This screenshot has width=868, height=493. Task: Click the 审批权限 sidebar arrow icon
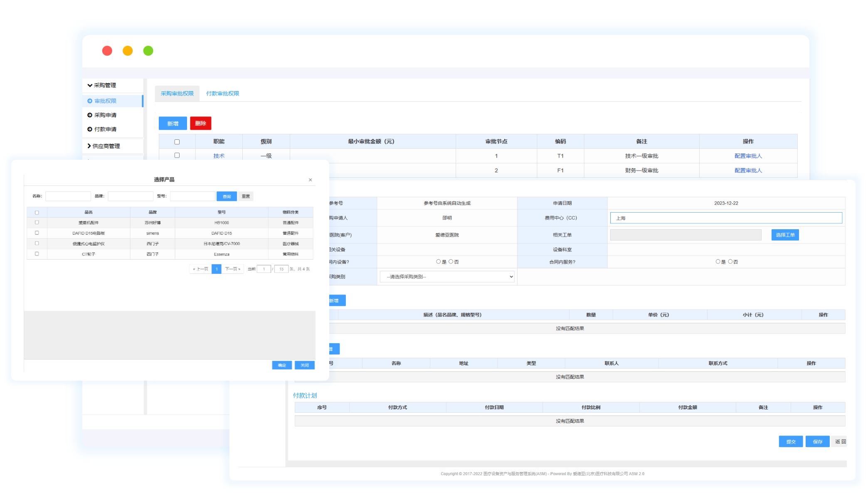(90, 101)
